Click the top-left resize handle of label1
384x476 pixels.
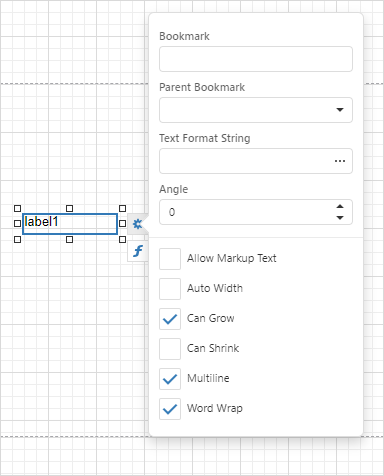click(18, 208)
